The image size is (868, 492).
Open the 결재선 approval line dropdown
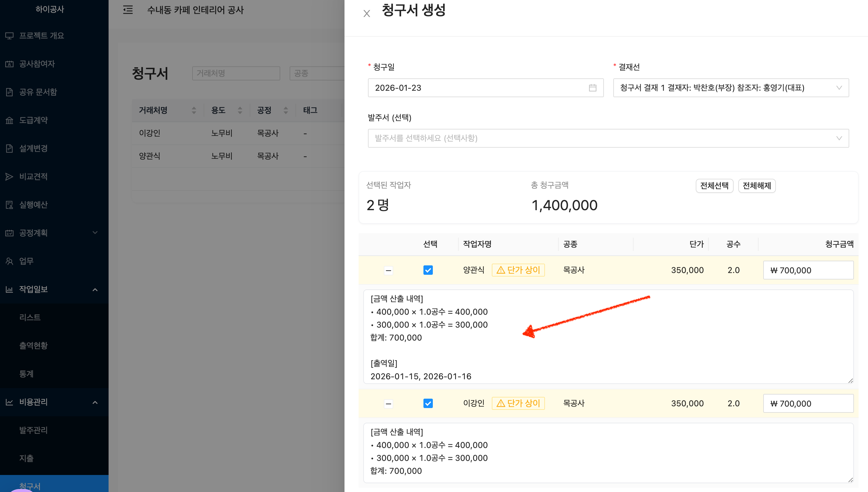731,88
